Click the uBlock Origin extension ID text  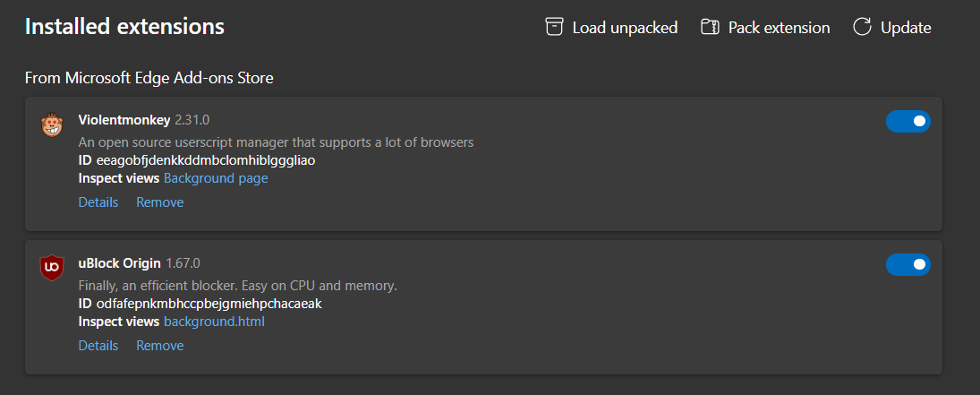pyautogui.click(x=209, y=304)
